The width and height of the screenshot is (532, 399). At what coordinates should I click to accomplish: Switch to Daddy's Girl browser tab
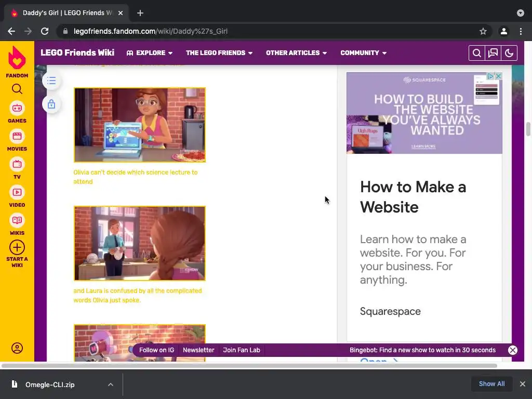coord(66,13)
